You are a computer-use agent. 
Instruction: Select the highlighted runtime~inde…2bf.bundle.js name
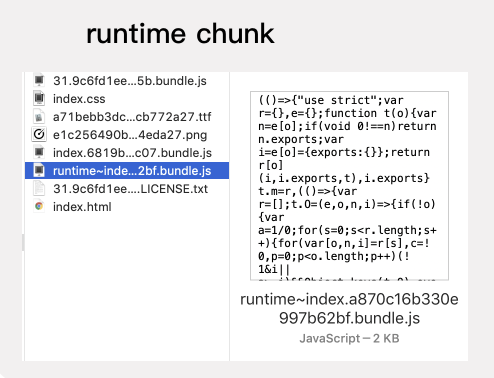(x=132, y=171)
